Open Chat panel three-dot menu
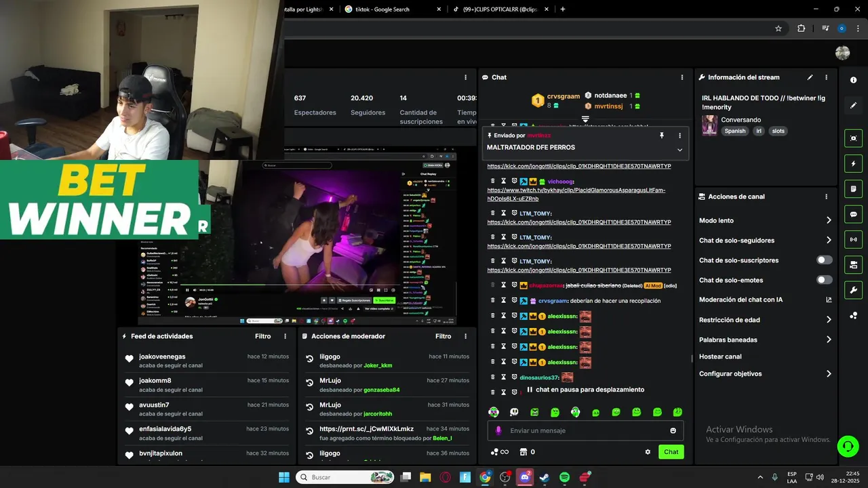 pos(682,77)
